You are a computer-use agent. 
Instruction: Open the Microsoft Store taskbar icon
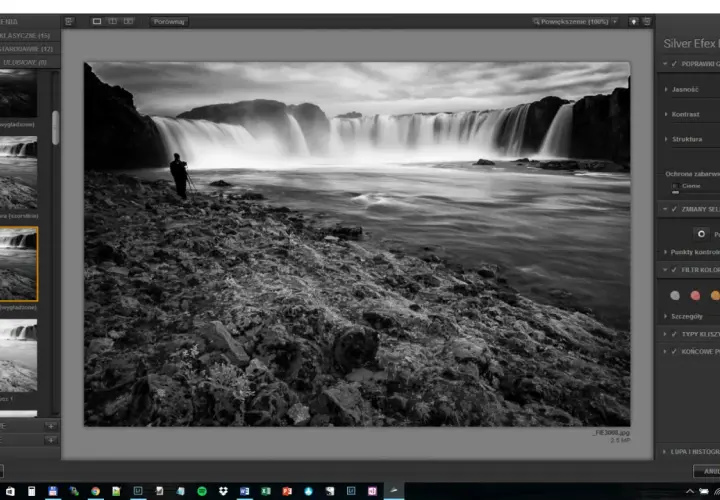tap(10, 491)
